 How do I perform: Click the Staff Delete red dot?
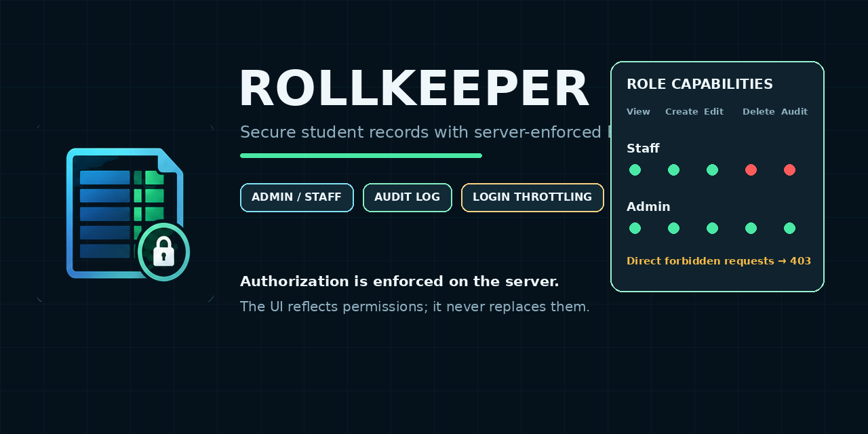point(751,170)
